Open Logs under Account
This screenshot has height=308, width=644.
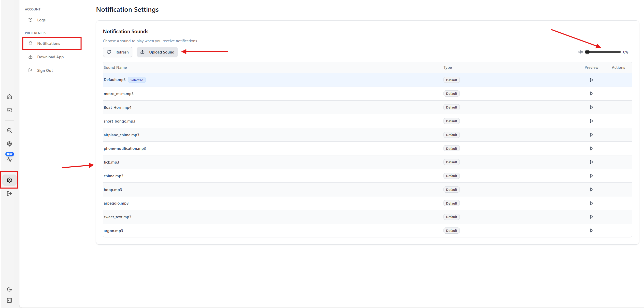[41, 20]
